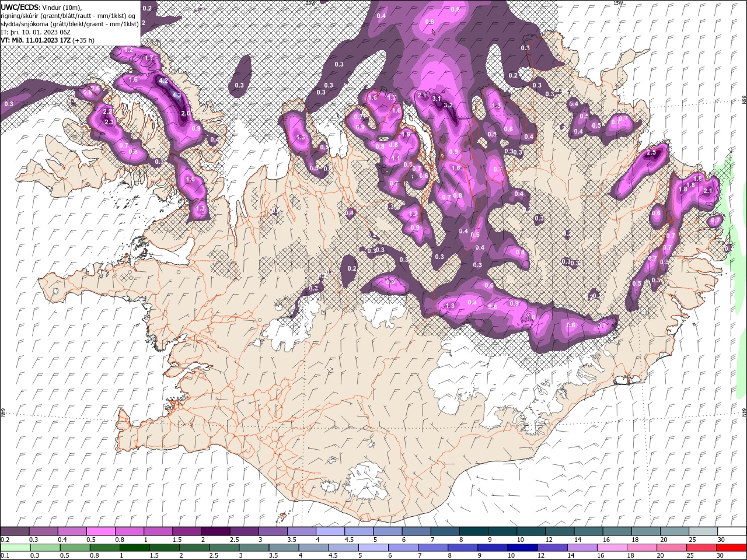Pick the light pink swatch labeled 16, lower scale
Image resolution: width=747 pixels, height=560 pixels.
[x=612, y=548]
